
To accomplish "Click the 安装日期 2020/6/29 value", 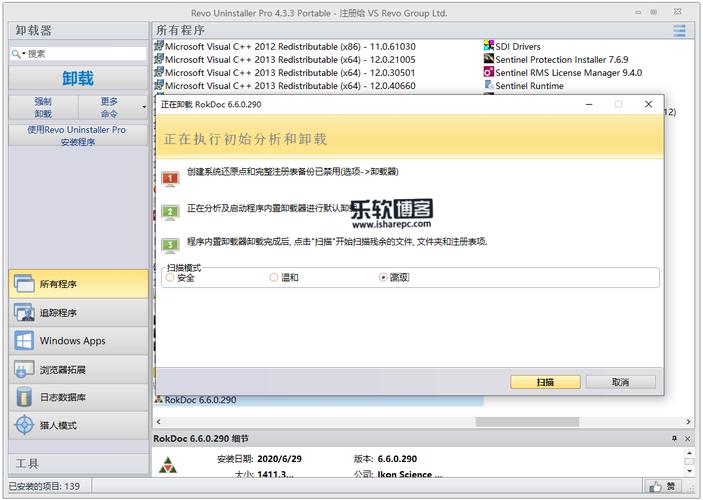I will (x=279, y=459).
